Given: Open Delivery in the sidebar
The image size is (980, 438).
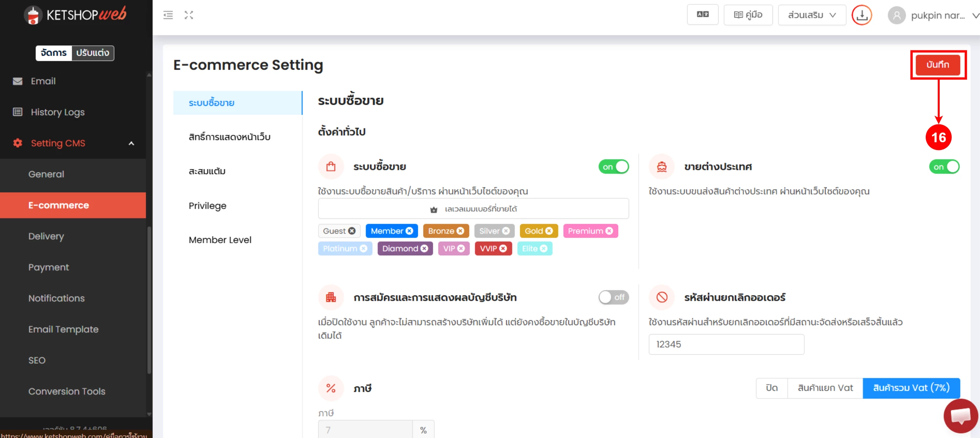Looking at the screenshot, I should pos(46,236).
